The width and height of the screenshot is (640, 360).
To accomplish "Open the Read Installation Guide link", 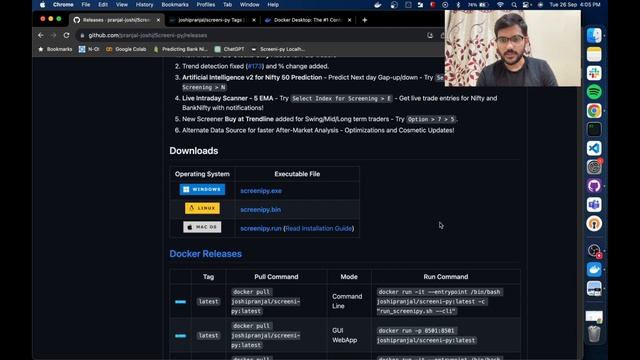I will coord(318,228).
